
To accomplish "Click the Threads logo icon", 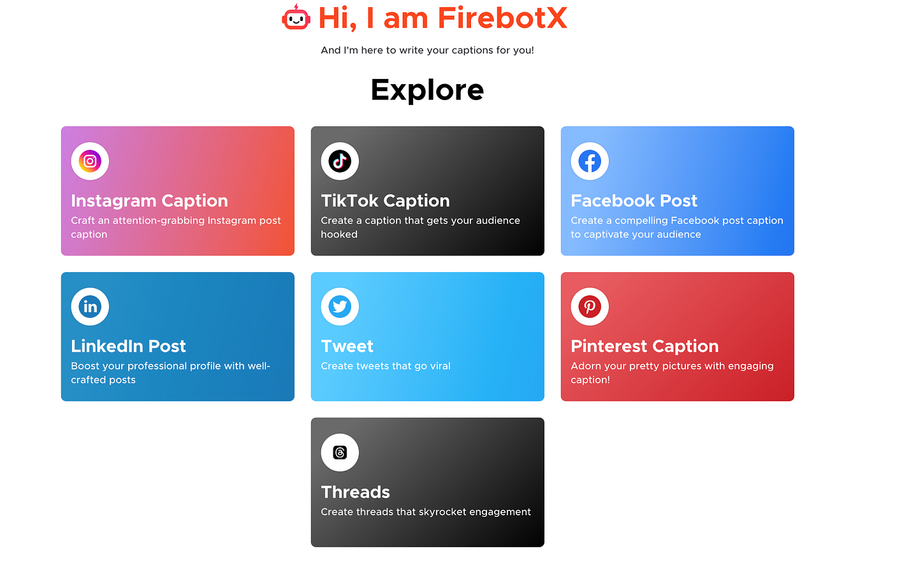I will [x=340, y=452].
